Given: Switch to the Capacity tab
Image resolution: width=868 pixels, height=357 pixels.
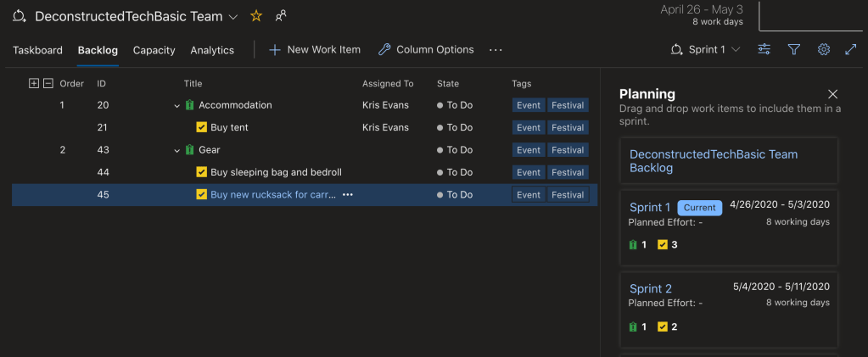Looking at the screenshot, I should pyautogui.click(x=154, y=50).
